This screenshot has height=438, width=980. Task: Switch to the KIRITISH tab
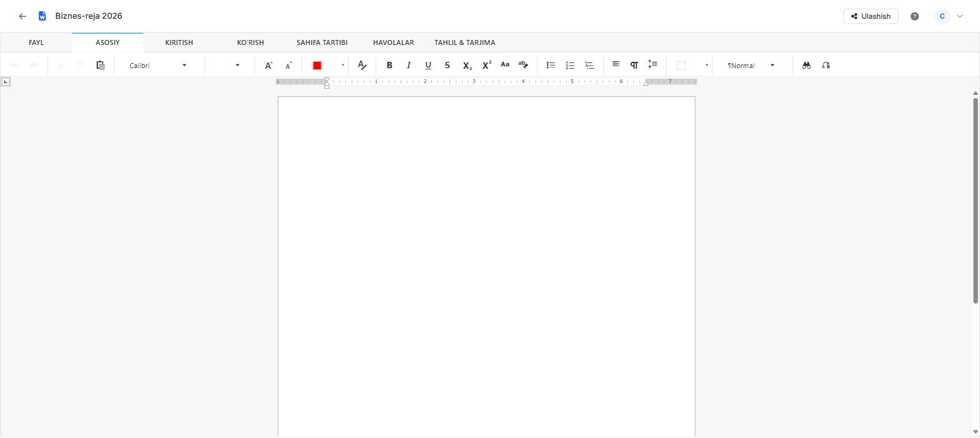click(179, 42)
